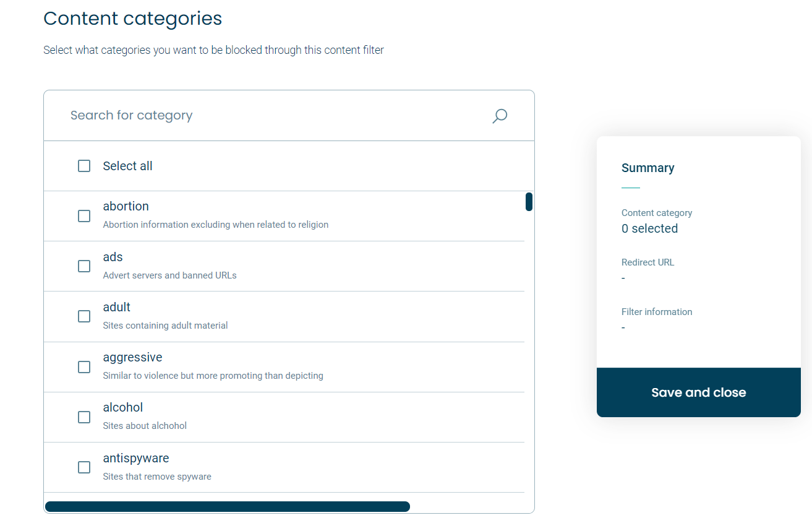Check the ads category box

pos(84,266)
